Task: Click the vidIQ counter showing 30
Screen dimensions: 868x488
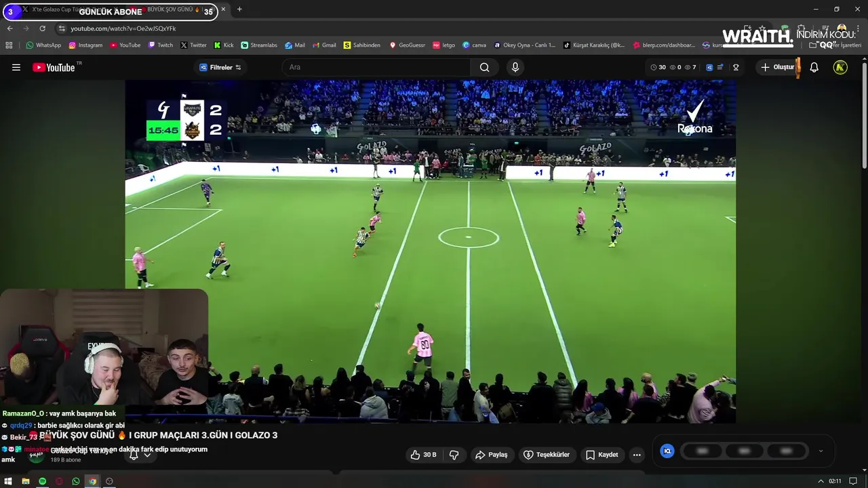Action: coord(658,67)
